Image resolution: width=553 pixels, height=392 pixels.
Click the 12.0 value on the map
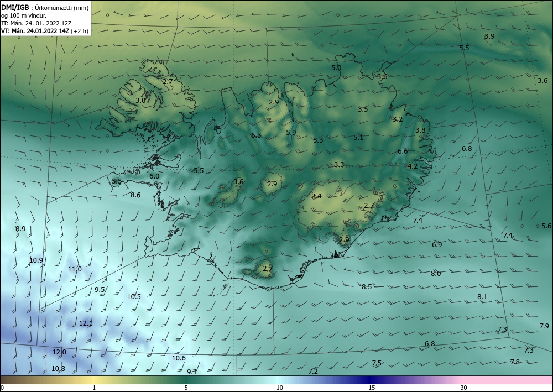(59, 352)
